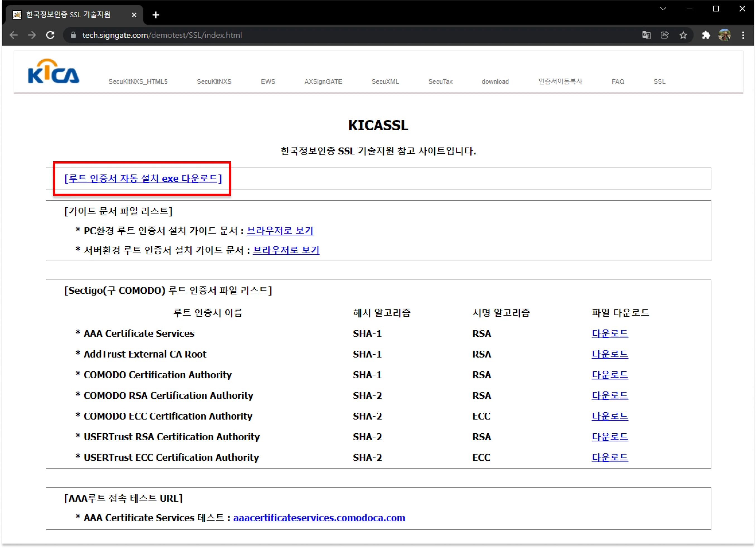Close the 한국정보인증 SSL 기술지원 tab
756x548 pixels.
click(134, 15)
